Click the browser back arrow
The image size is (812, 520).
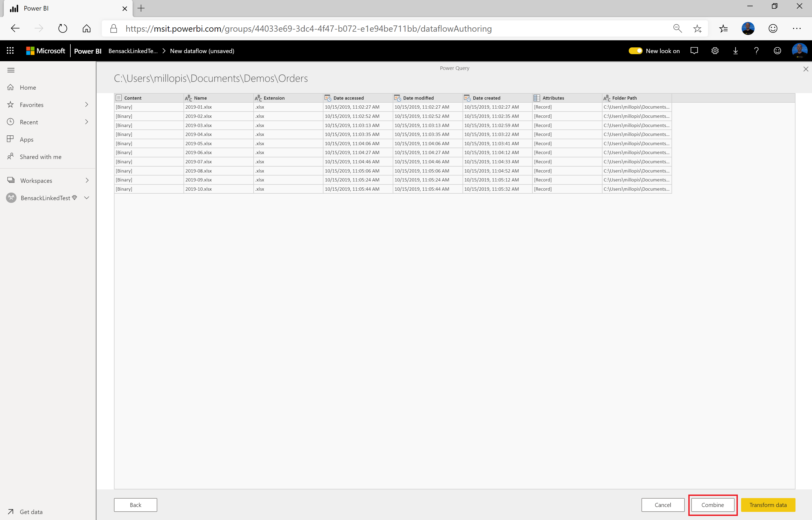(15, 28)
